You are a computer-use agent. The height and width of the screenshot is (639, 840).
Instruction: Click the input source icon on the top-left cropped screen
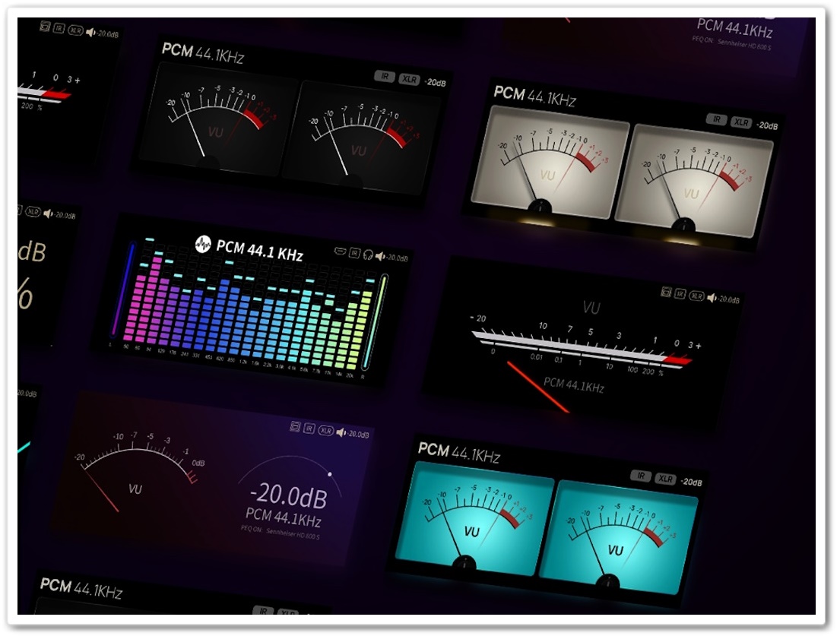click(x=45, y=27)
